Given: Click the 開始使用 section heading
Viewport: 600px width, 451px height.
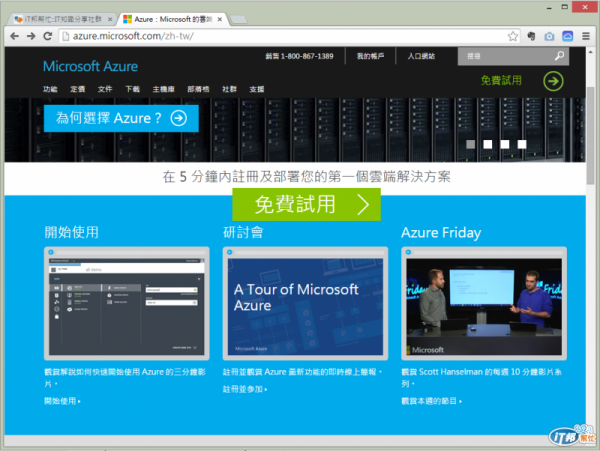Looking at the screenshot, I should click(72, 232).
